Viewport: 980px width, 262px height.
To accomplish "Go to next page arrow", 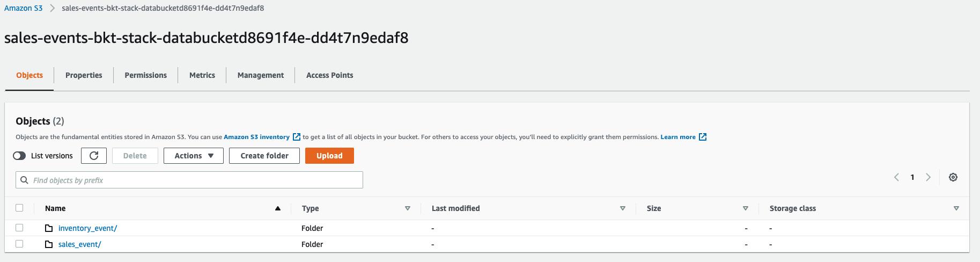I will [x=928, y=177].
